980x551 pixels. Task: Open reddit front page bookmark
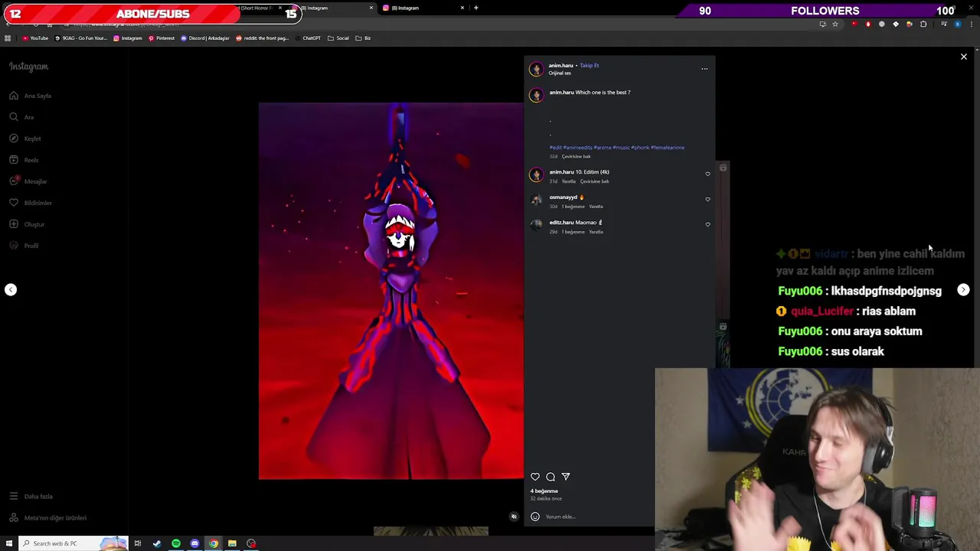click(263, 38)
